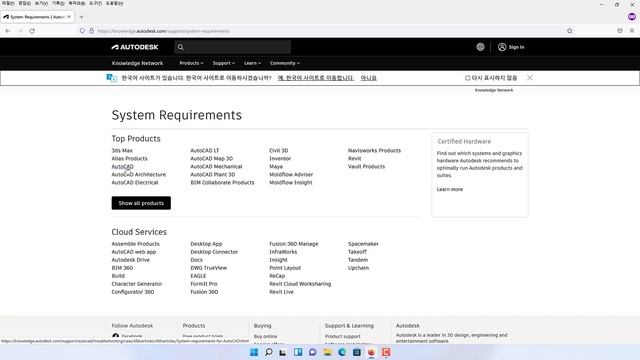640x360 pixels.
Task: Go back with the browser back arrow
Action: click(x=8, y=31)
